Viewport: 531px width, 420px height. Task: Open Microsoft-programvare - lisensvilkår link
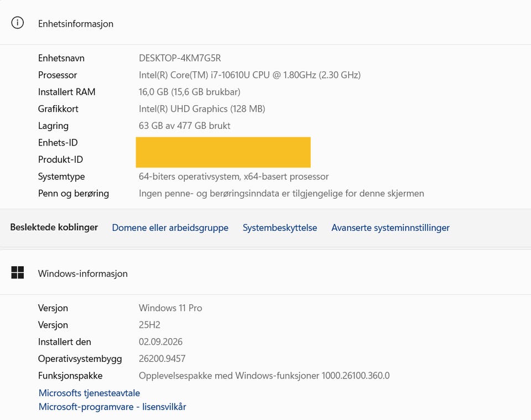coord(112,407)
